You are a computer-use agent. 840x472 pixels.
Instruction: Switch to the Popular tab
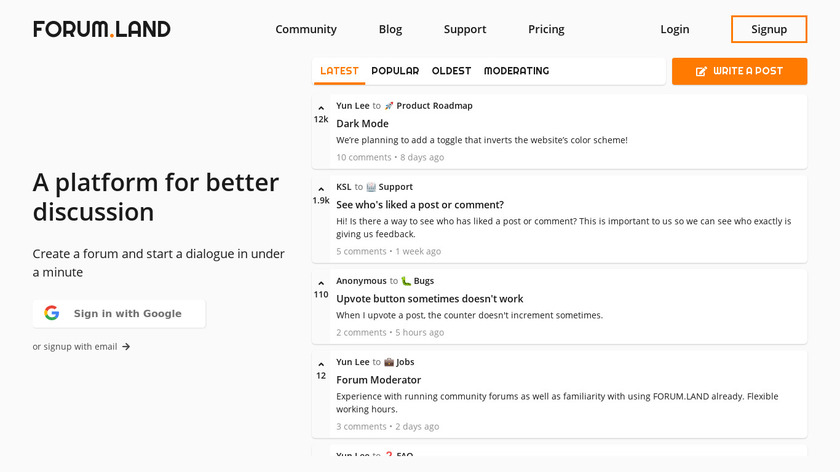(395, 71)
